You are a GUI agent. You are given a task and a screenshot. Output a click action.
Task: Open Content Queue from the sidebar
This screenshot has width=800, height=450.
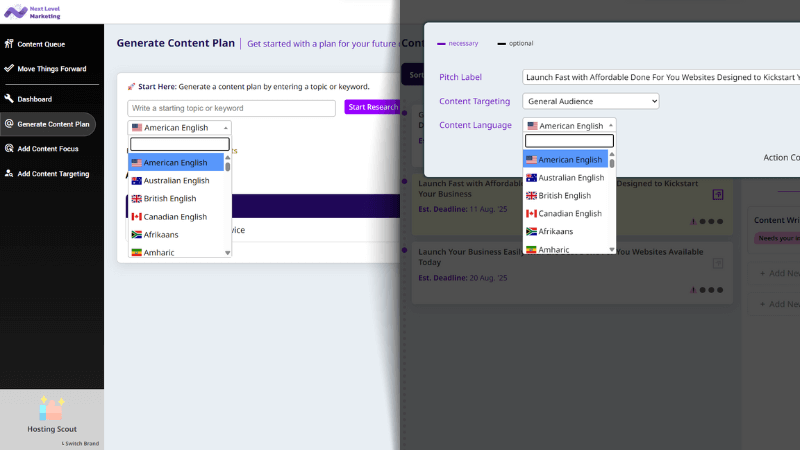coord(40,44)
